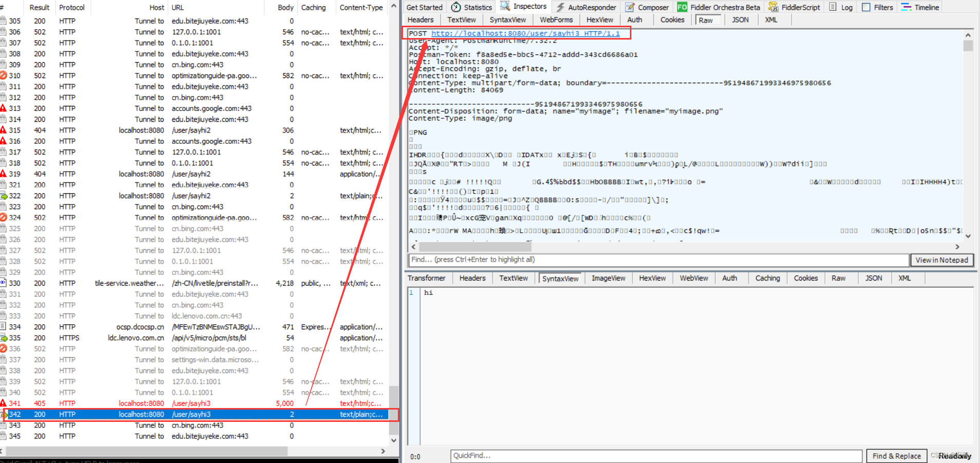This screenshot has width=980, height=463.
Task: Open request Headers inspector tab
Action: [x=420, y=20]
